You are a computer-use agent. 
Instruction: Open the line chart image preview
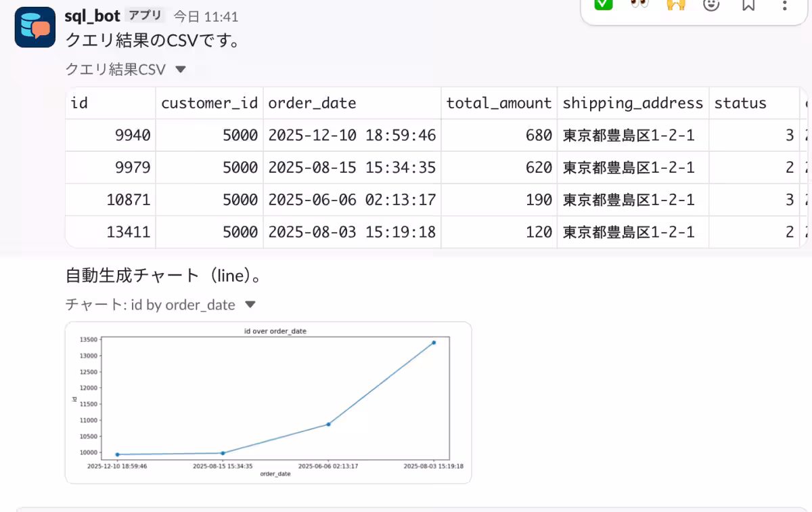(x=268, y=402)
